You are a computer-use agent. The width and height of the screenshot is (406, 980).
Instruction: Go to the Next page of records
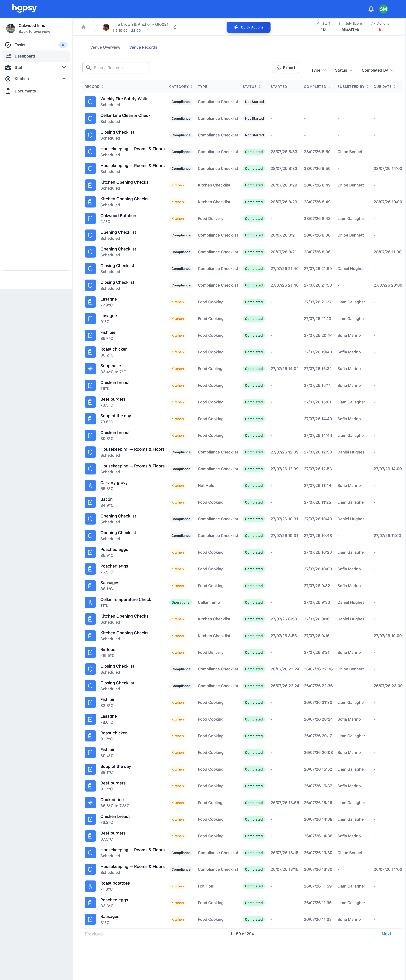[x=386, y=934]
